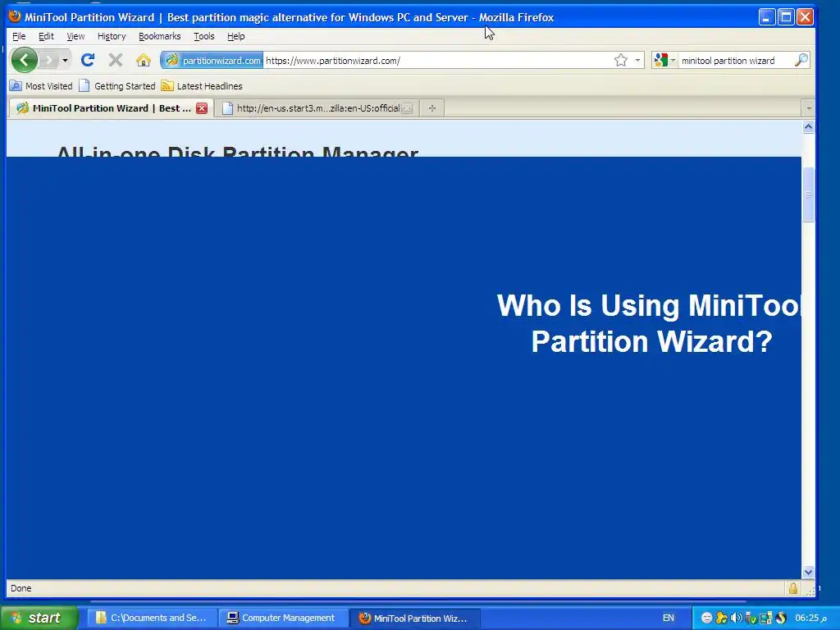The height and width of the screenshot is (630, 840).
Task: Open the View menu
Action: click(x=75, y=36)
